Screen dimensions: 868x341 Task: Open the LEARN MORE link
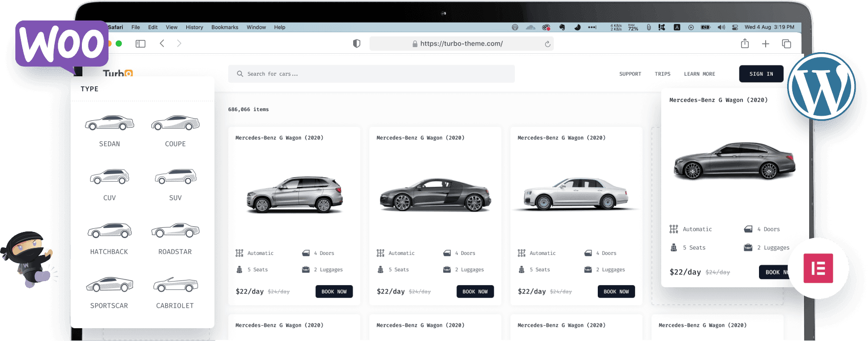click(700, 74)
